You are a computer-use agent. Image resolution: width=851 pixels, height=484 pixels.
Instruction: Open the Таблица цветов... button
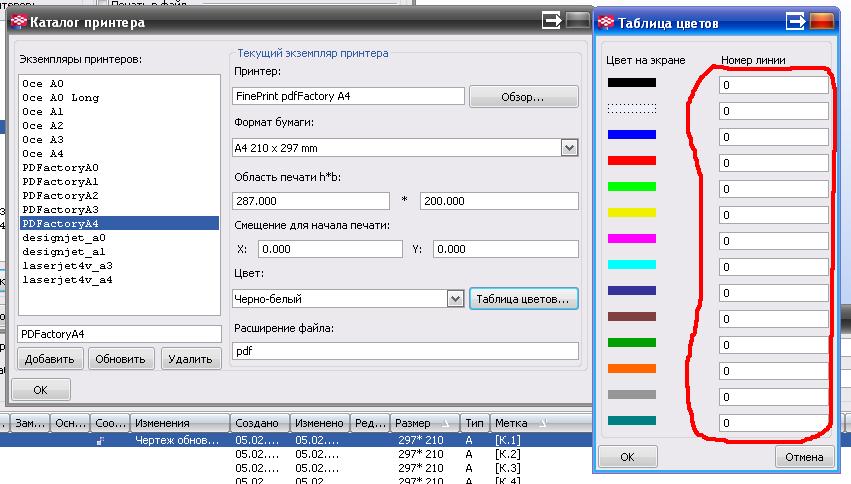click(523, 298)
